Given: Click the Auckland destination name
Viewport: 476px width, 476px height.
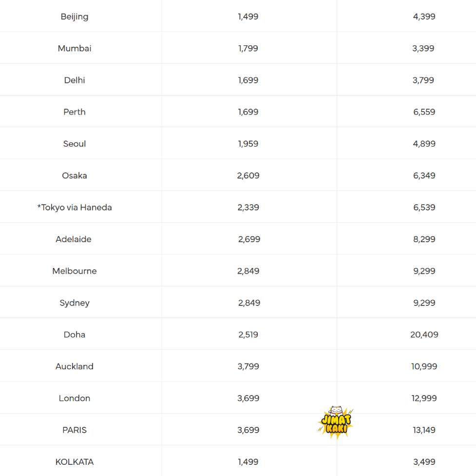Looking at the screenshot, I should coord(75,366).
